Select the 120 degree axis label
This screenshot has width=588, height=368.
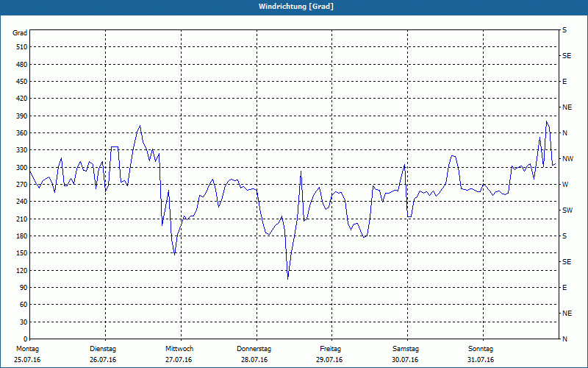22,270
